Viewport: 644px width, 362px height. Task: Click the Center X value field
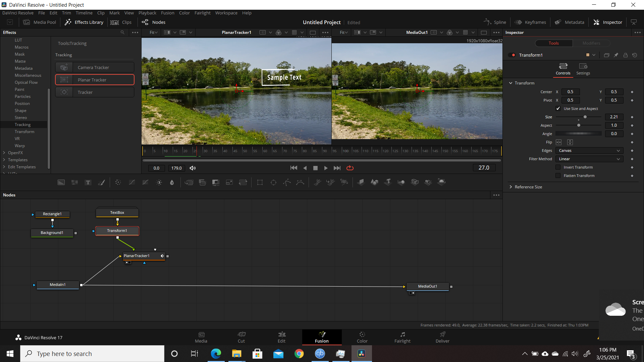570,92
